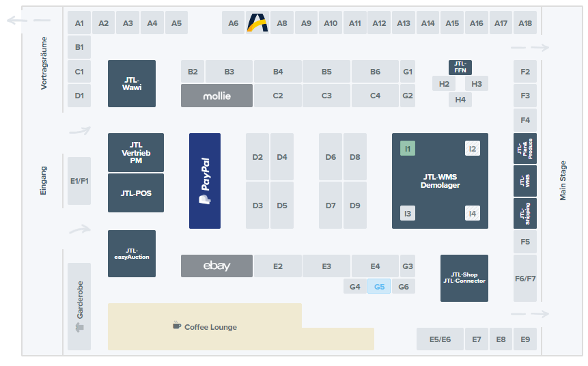This screenshot has height=366, width=588.
Task: Select booth D1
Action: click(79, 96)
